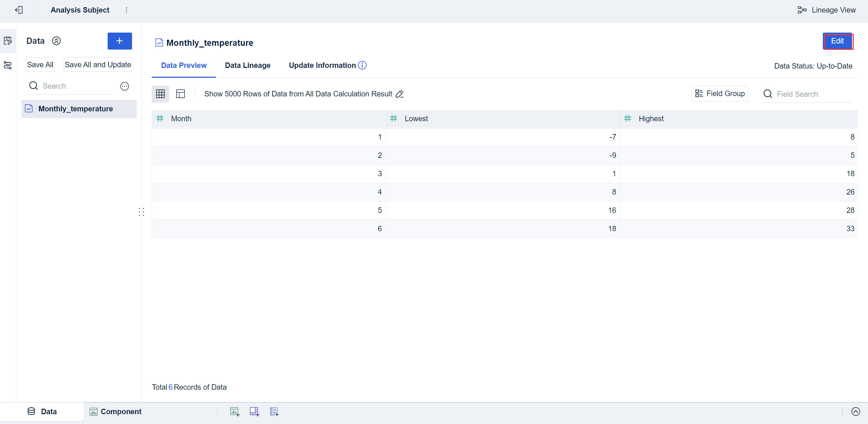
Task: Collapse the Data panel with double-chevron icon
Action: pos(56,41)
